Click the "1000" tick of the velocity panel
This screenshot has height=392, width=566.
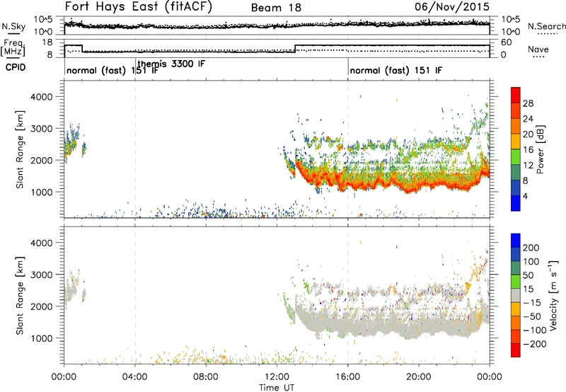point(41,338)
